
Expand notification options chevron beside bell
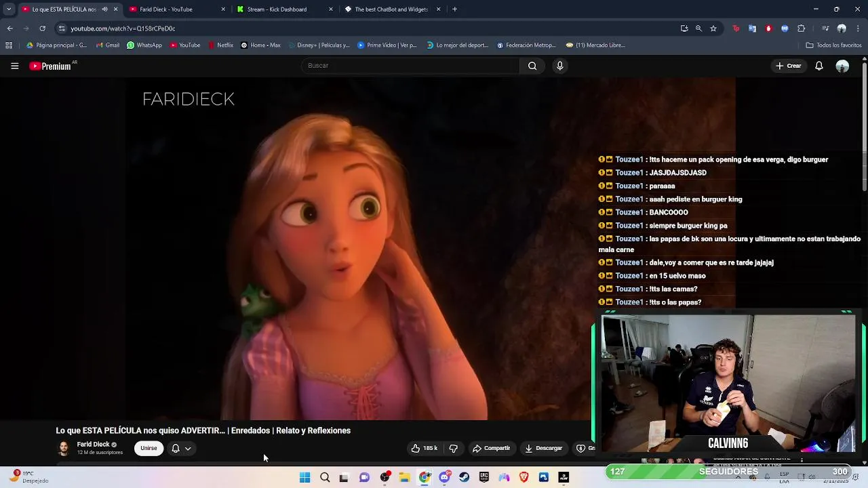tap(188, 448)
